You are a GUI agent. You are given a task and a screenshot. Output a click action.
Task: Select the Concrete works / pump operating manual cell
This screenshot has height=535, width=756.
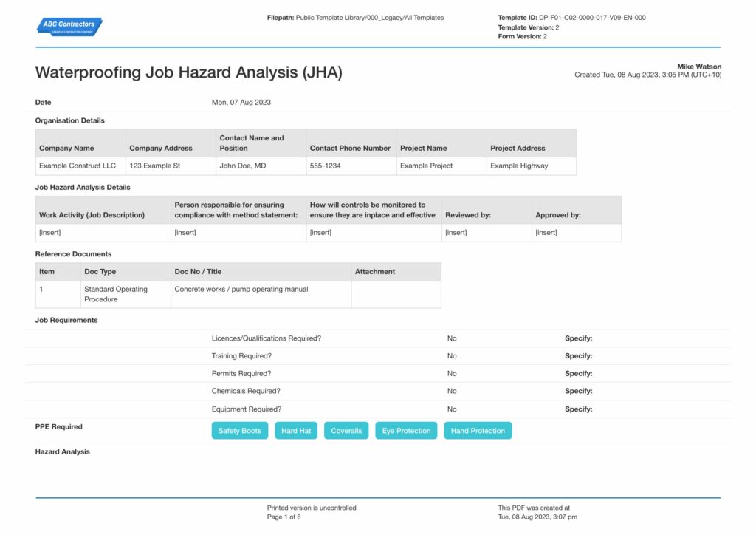(261, 294)
